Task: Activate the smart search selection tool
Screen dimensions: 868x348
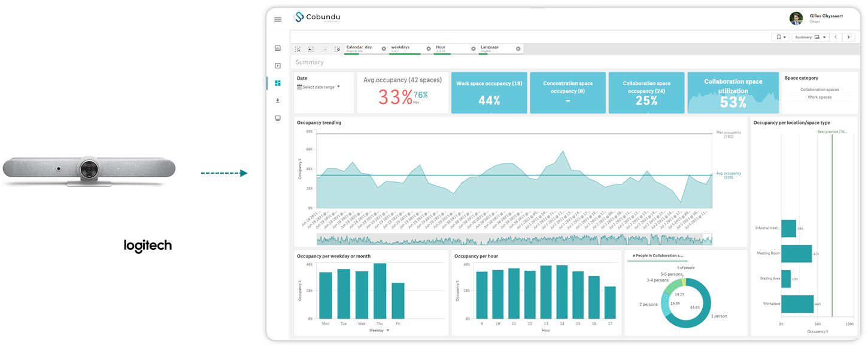Action: point(298,49)
